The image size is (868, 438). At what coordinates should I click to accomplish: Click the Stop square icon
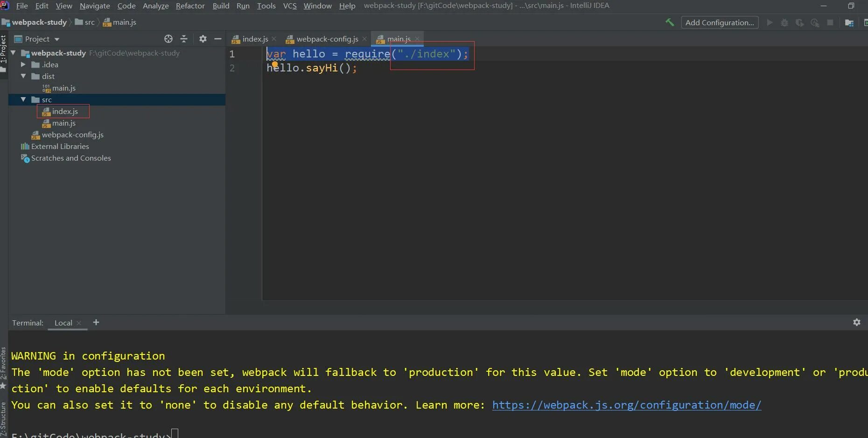[x=830, y=22]
